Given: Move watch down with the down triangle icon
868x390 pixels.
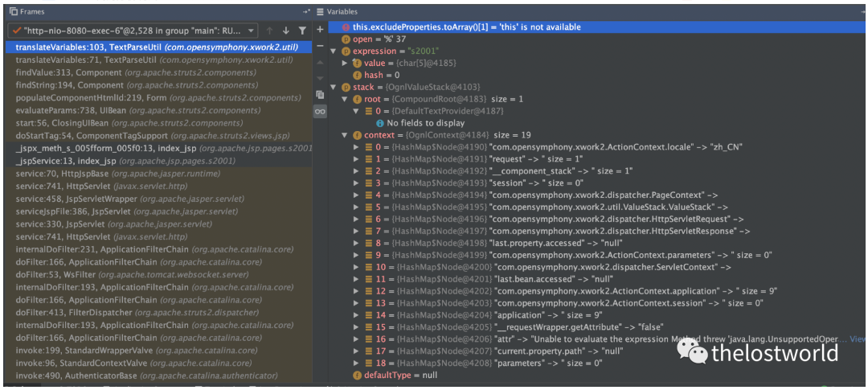Looking at the screenshot, I should coord(320,77).
